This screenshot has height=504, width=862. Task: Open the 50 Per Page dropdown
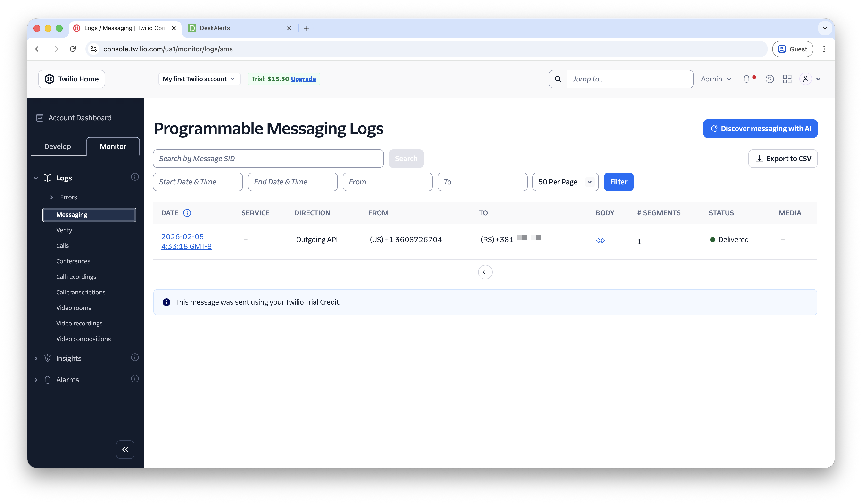(x=565, y=182)
